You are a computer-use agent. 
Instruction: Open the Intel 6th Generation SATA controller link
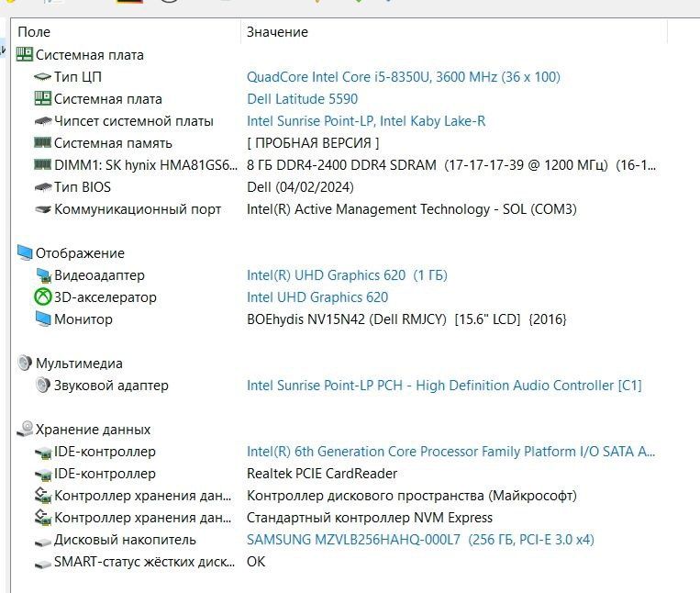(x=450, y=451)
